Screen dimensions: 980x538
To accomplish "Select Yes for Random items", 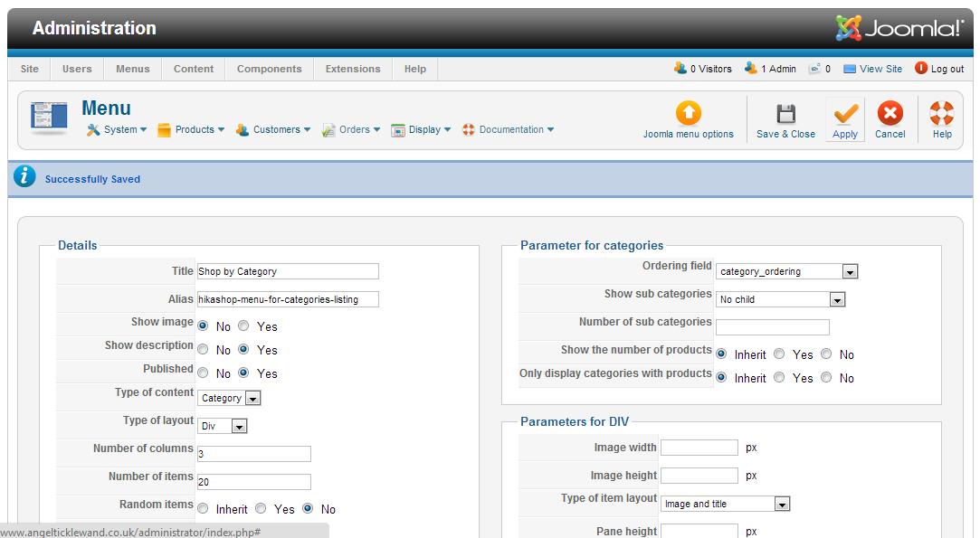I will [x=261, y=509].
